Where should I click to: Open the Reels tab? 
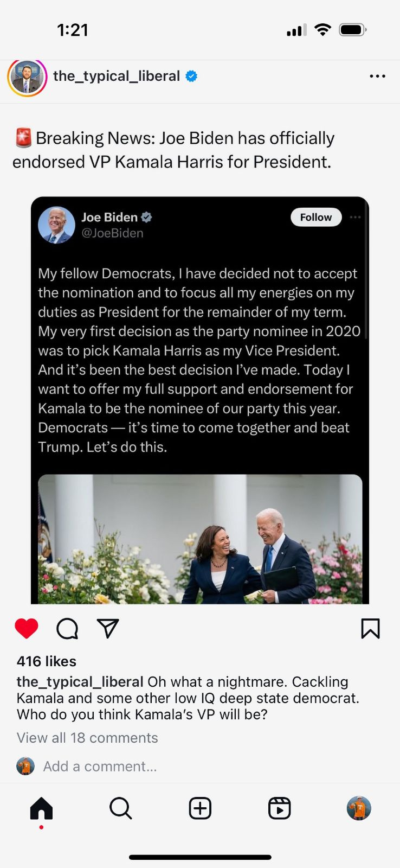(x=280, y=808)
